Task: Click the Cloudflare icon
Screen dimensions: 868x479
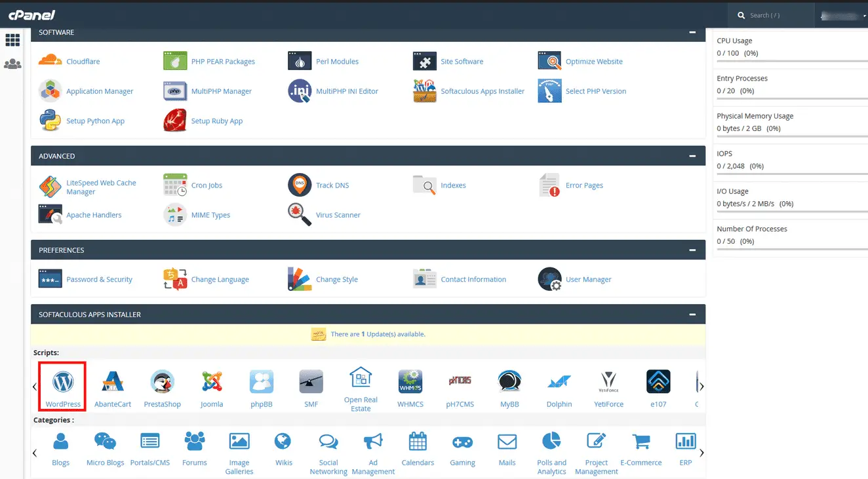Action: pos(50,61)
